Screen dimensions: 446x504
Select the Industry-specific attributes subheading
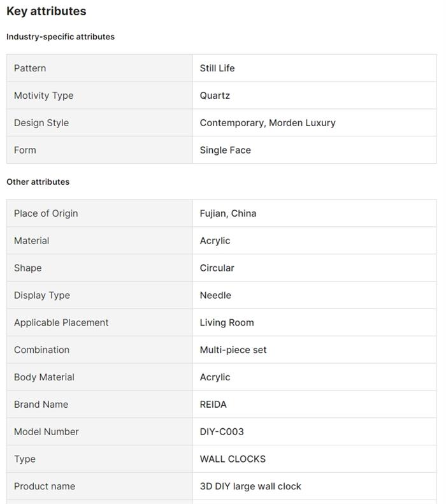coord(61,37)
